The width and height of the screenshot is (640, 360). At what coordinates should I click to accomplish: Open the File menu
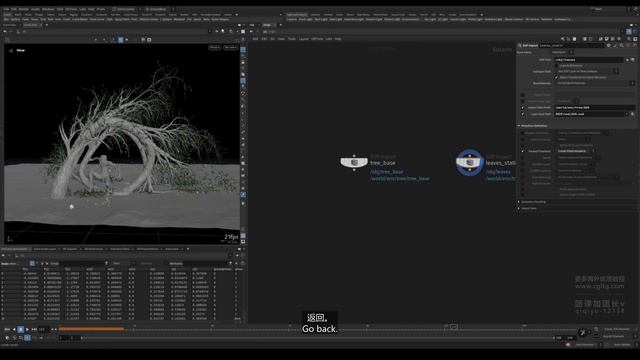pyautogui.click(x=6, y=9)
